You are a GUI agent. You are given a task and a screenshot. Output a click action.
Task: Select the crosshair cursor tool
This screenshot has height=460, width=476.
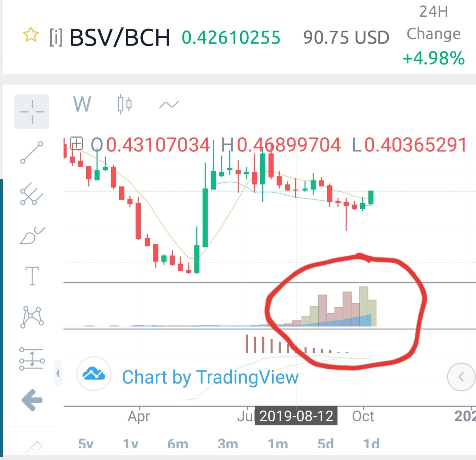click(x=32, y=112)
